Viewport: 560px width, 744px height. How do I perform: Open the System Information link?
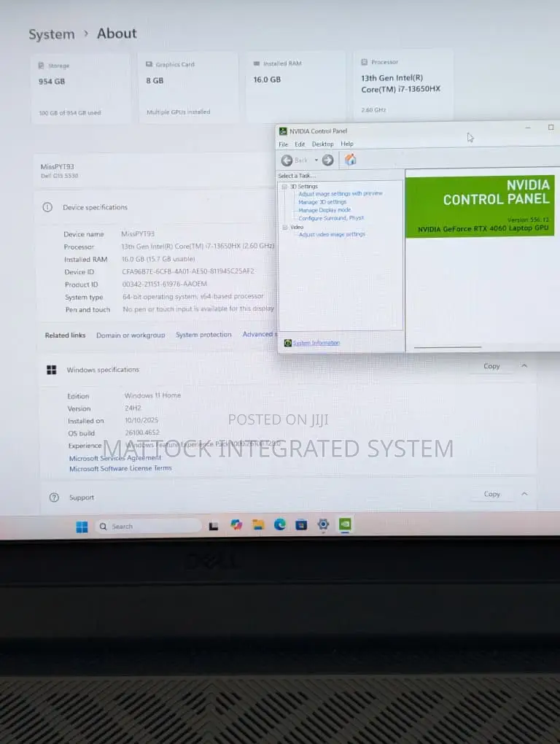pos(316,343)
